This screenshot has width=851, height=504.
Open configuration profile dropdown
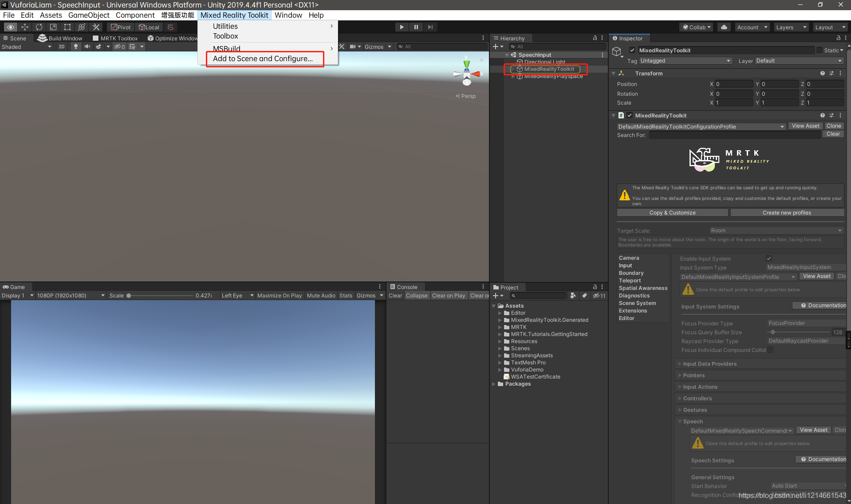click(701, 127)
